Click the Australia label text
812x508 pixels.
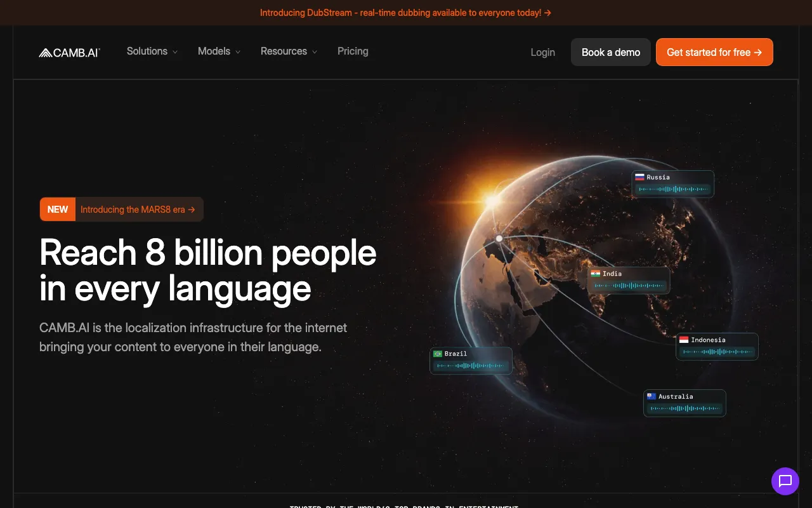click(676, 396)
